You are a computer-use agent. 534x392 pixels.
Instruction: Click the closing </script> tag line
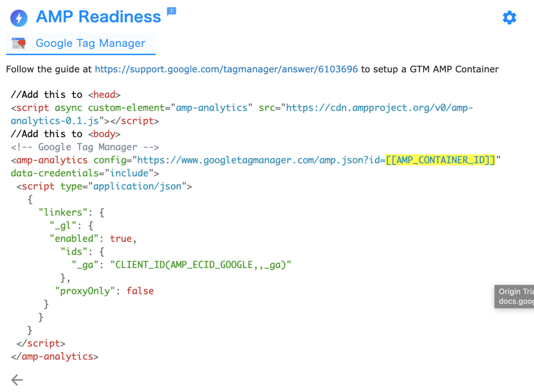click(x=41, y=344)
